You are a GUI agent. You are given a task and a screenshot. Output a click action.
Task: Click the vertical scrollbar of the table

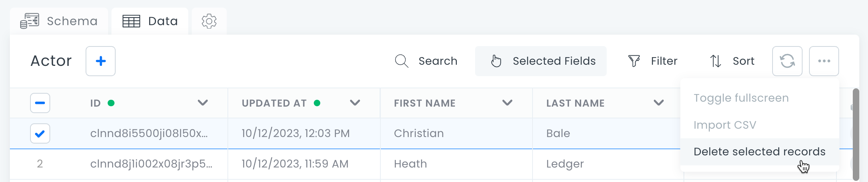(x=856, y=134)
